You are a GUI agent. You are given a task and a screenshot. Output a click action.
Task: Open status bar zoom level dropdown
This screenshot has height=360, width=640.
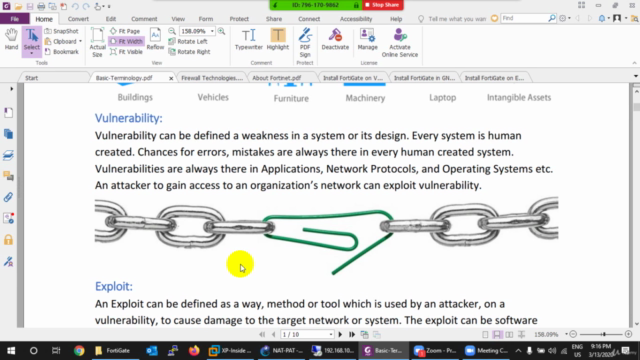click(567, 334)
